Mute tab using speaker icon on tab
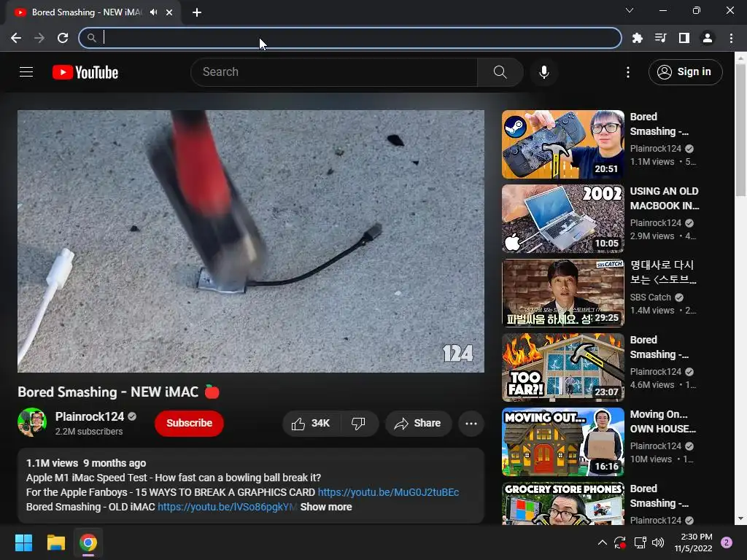This screenshot has width=747, height=560. [x=153, y=12]
